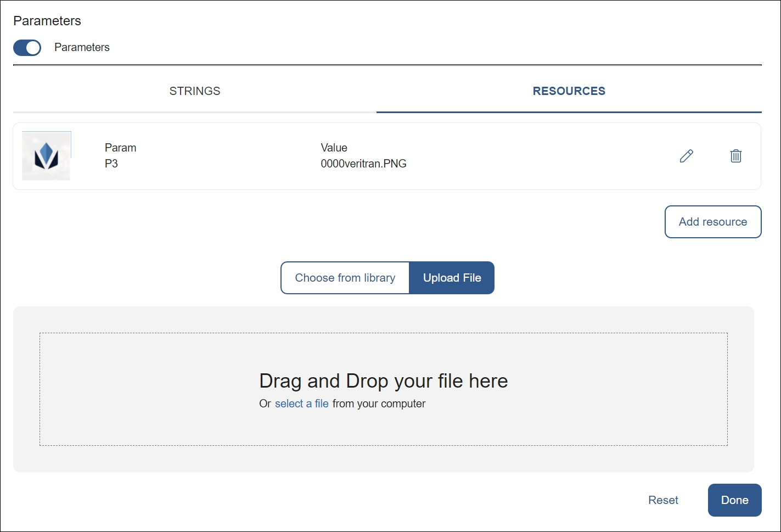Delete the P3 resource using trash icon

click(736, 156)
